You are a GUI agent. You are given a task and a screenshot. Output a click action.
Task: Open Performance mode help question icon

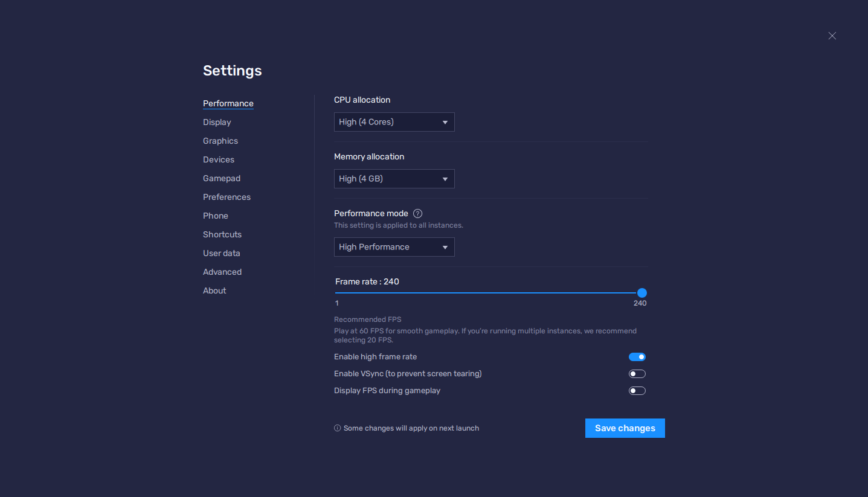[x=417, y=213]
